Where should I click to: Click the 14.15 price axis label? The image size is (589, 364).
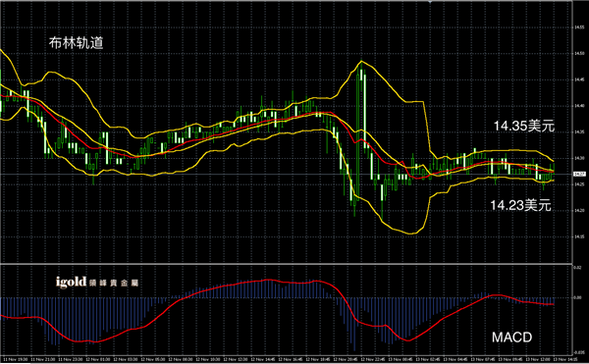pyautogui.click(x=579, y=236)
